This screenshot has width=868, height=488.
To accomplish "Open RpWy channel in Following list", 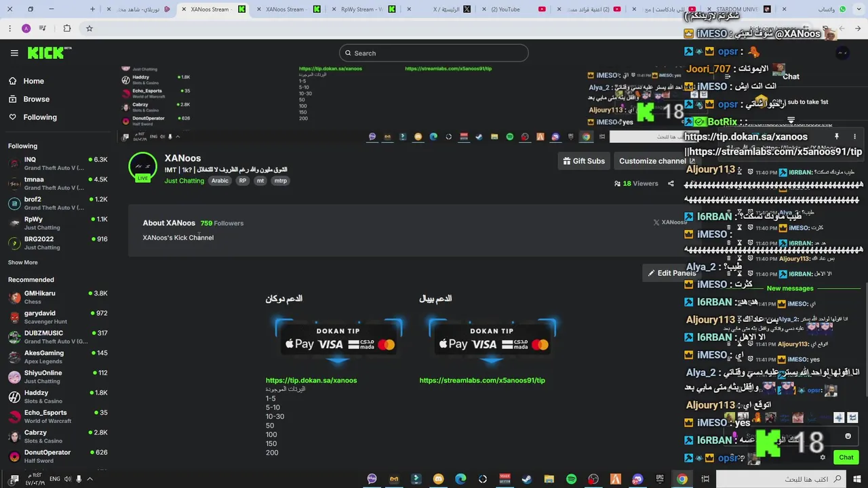I will coord(58,223).
